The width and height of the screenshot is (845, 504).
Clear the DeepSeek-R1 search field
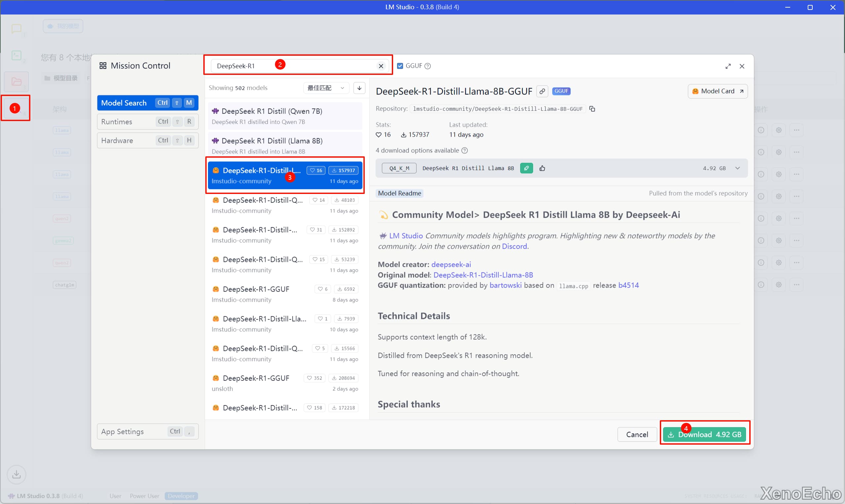tap(381, 66)
